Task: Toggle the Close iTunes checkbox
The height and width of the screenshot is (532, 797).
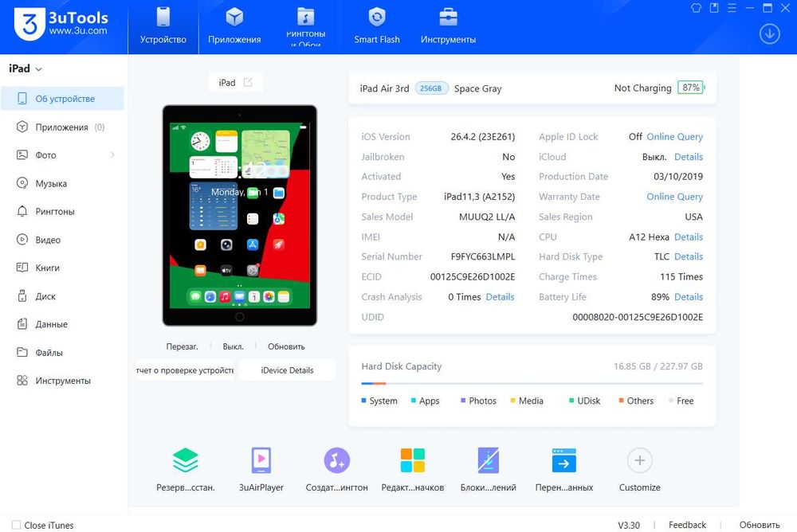Action: (x=16, y=525)
